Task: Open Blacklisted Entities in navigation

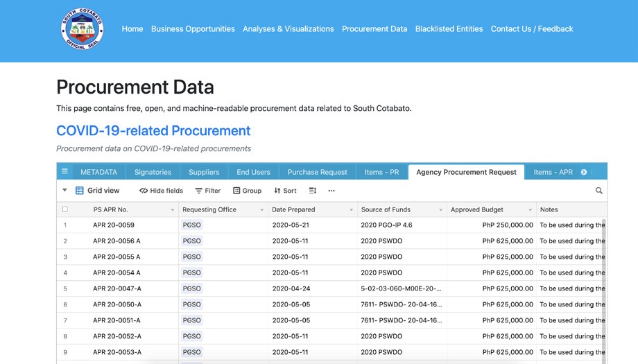Action: (x=449, y=29)
